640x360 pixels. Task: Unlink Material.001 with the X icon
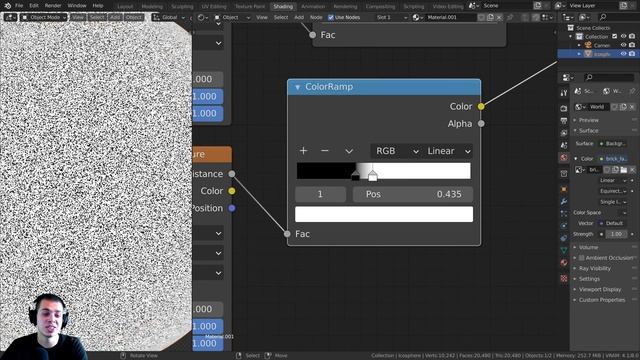point(499,18)
